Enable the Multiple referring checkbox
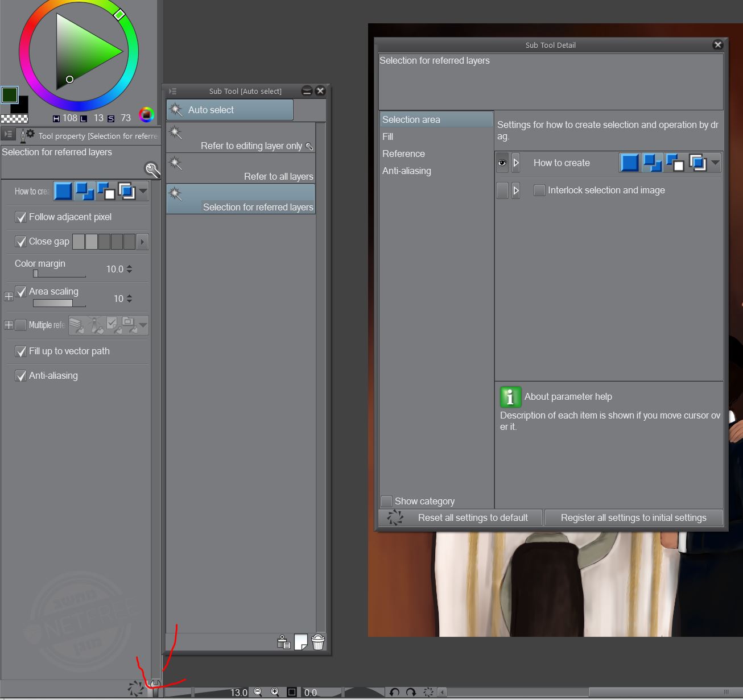Viewport: 743px width, 700px height. tap(21, 325)
